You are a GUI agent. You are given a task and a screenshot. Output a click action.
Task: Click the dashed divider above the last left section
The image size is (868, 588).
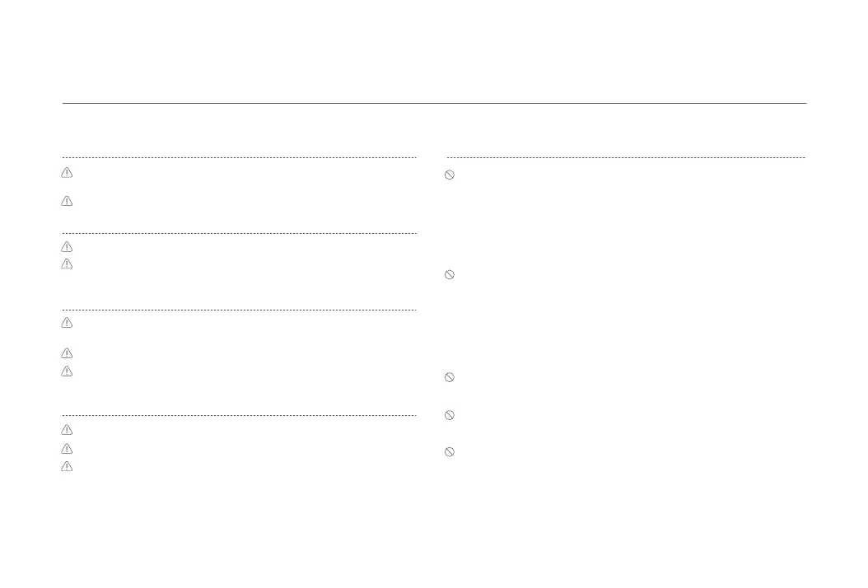[x=239, y=416]
